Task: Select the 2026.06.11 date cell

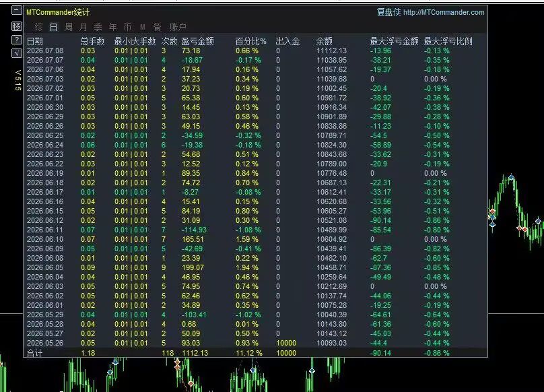Action: [45, 230]
